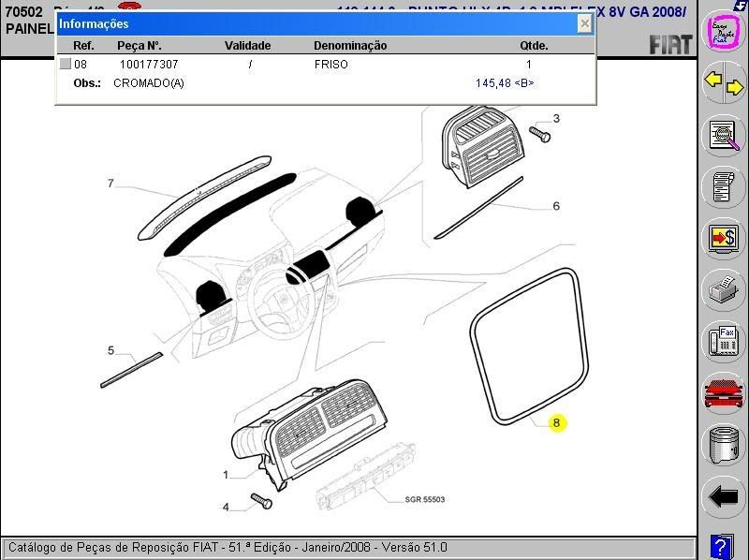Click the Fax machine icon
749x560 pixels.
point(724,341)
